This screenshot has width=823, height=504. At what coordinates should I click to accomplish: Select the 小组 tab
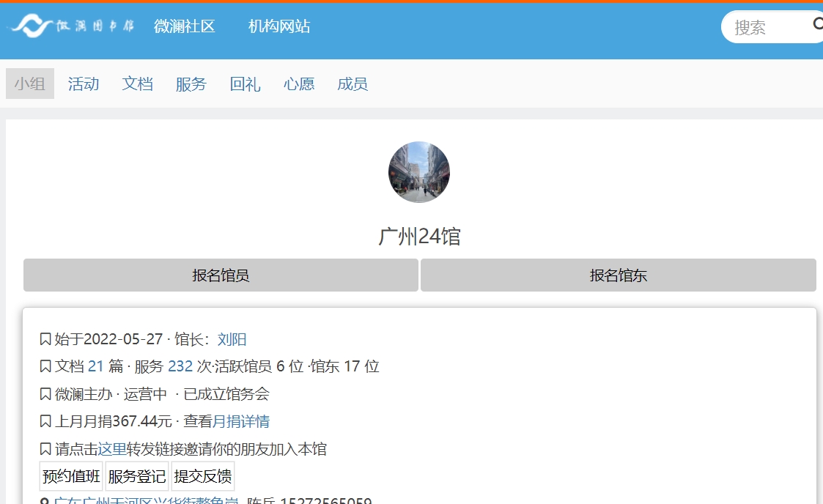[30, 84]
